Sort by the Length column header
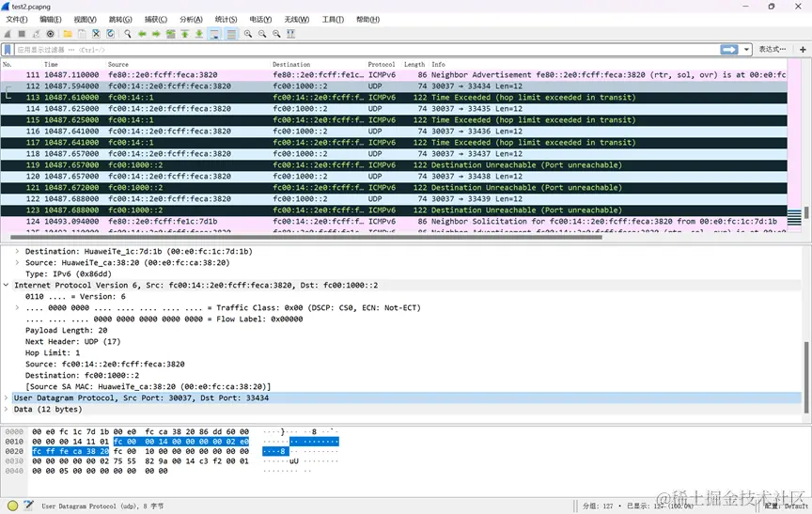This screenshot has height=514, width=812. click(414, 64)
